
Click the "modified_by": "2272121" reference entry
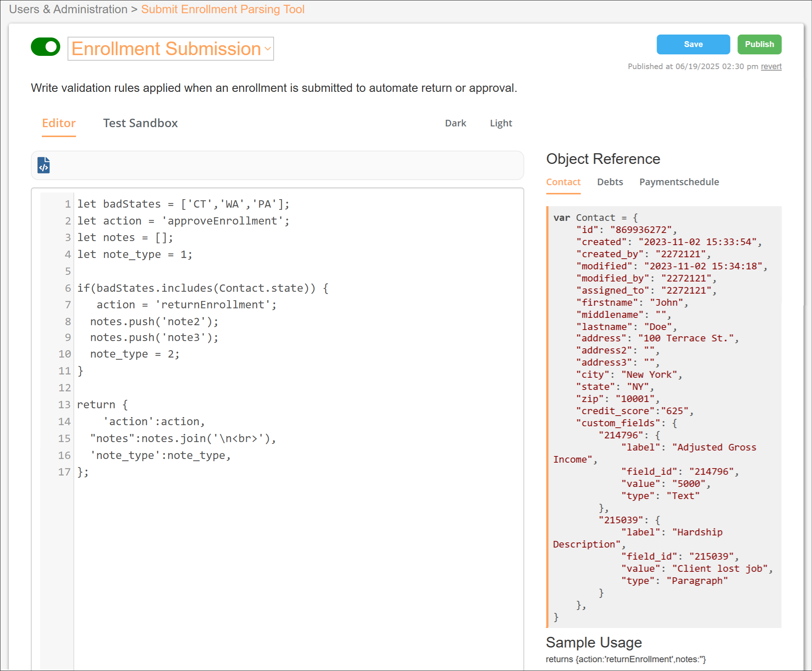[646, 278]
